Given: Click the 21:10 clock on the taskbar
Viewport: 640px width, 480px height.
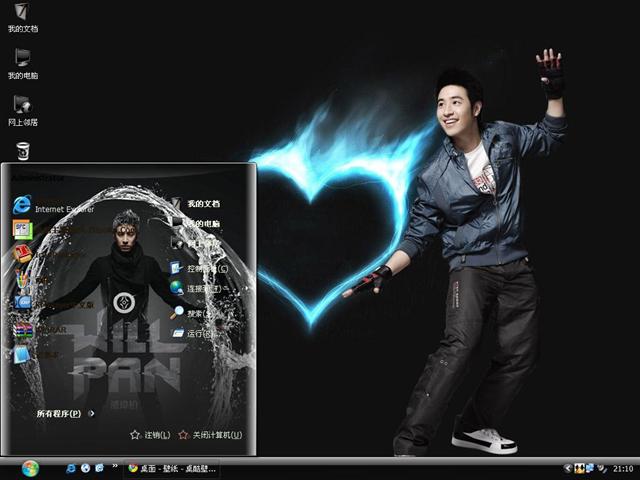Looking at the screenshot, I should click(x=623, y=469).
